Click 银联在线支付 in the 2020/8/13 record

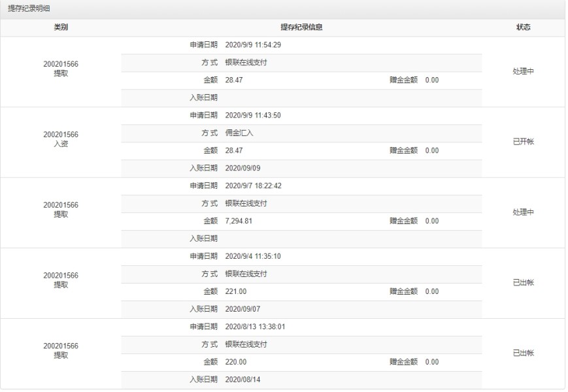[246, 344]
